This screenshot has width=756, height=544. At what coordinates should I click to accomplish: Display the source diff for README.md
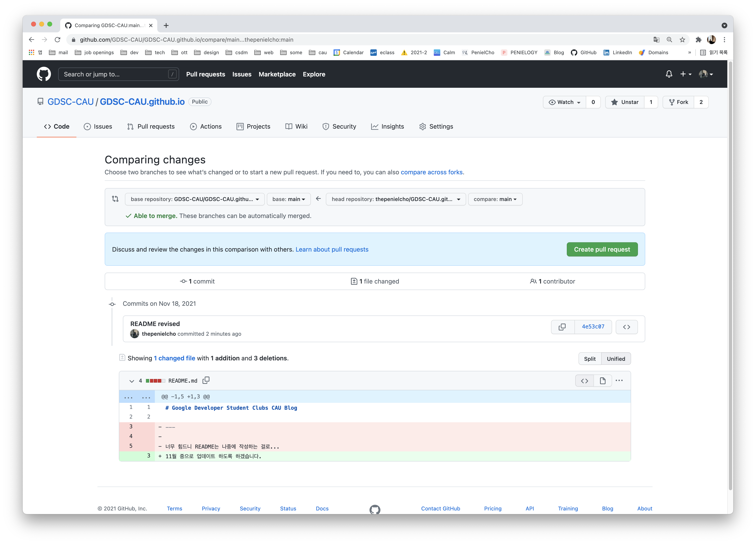584,381
